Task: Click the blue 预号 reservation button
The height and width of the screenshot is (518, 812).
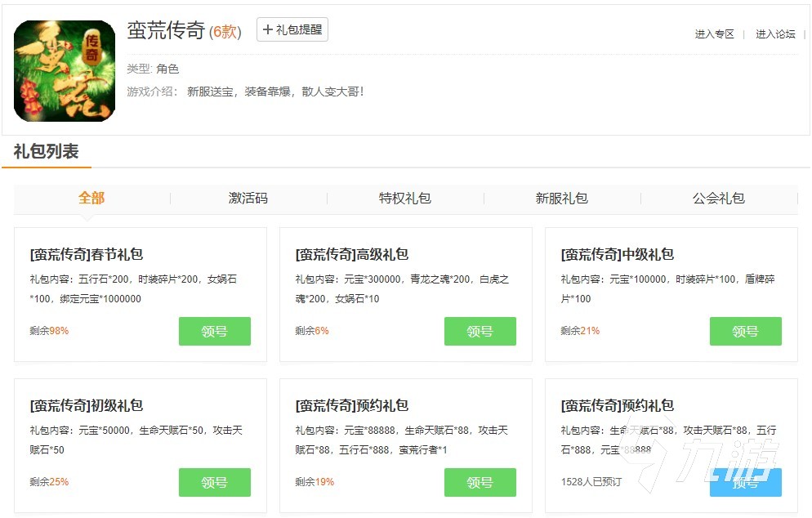Action: coord(745,482)
